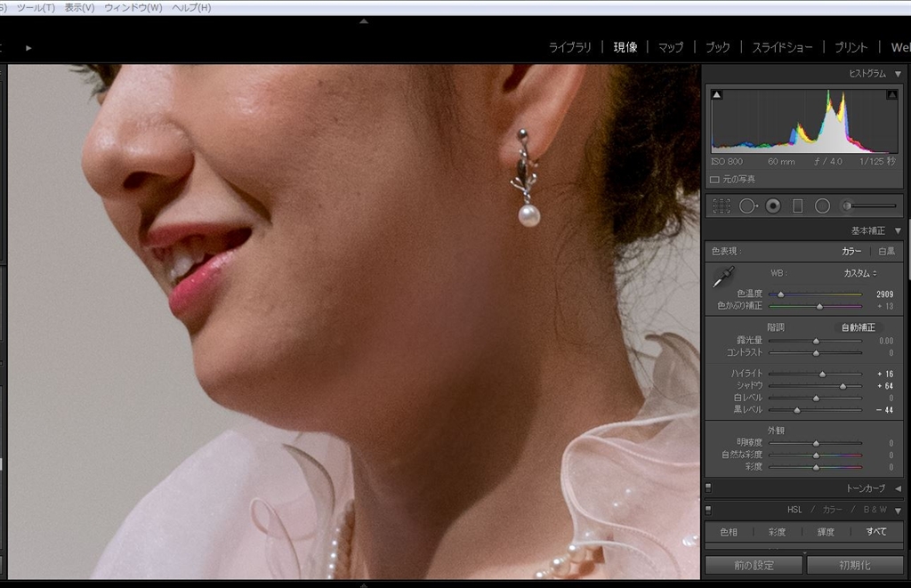Click the シャドウ slider handle
Viewport: 911px width, 588px height.
842,386
